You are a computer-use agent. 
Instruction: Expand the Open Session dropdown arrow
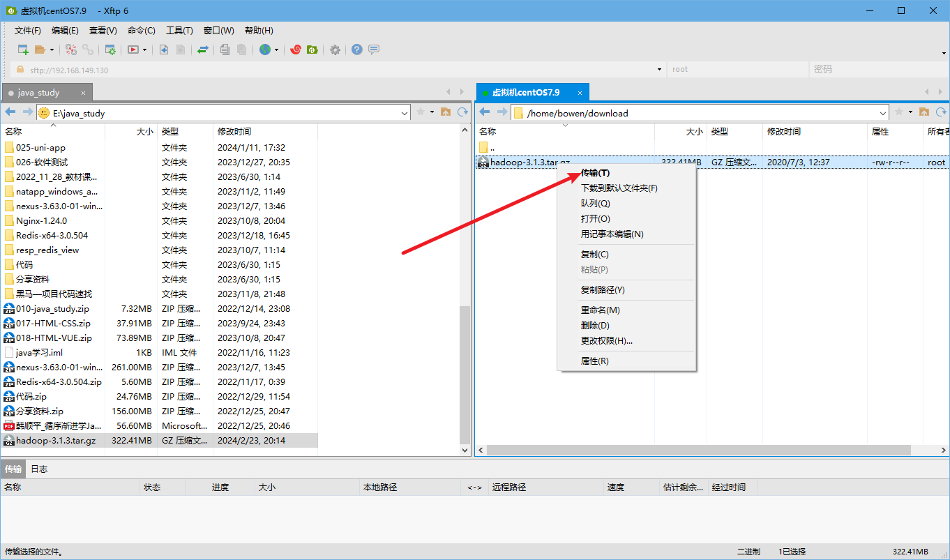coord(52,50)
